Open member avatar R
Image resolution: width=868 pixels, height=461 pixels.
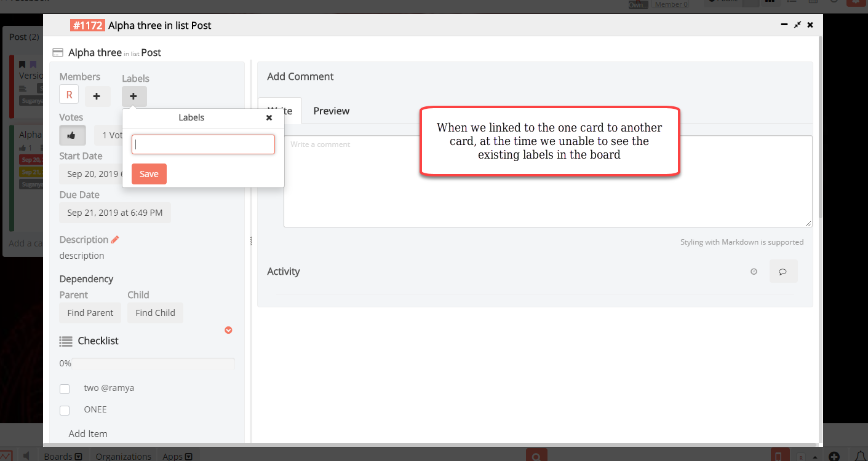coord(69,95)
